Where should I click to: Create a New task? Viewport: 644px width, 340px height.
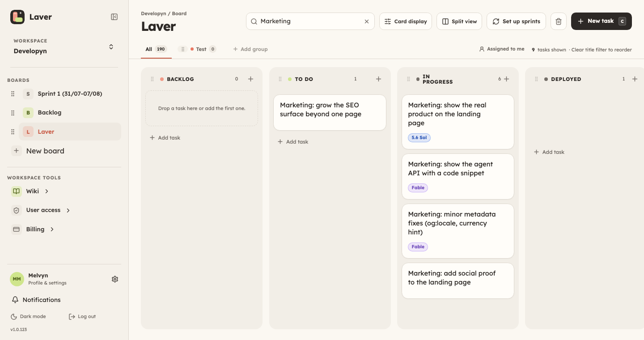click(602, 21)
